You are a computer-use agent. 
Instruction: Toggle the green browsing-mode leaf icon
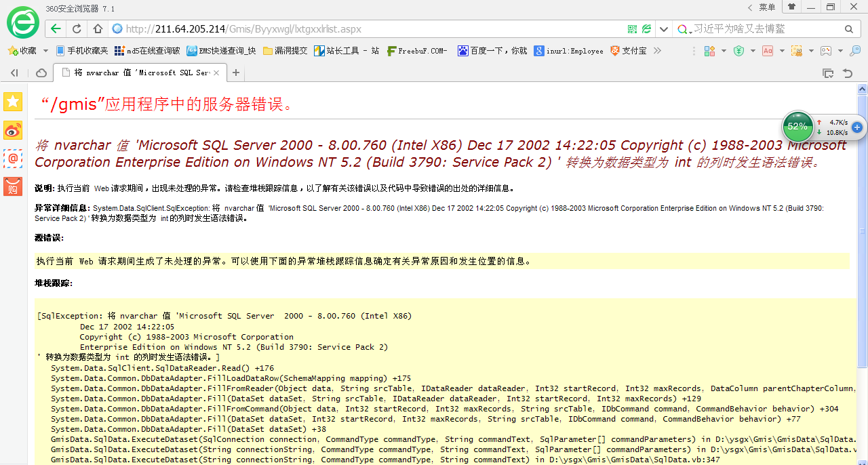[647, 29]
